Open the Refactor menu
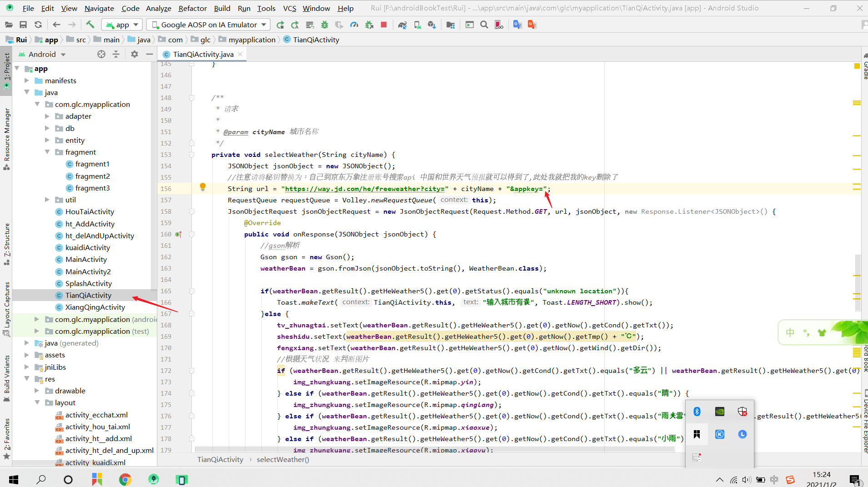Screen dimensions: 868x487 click(192, 8)
